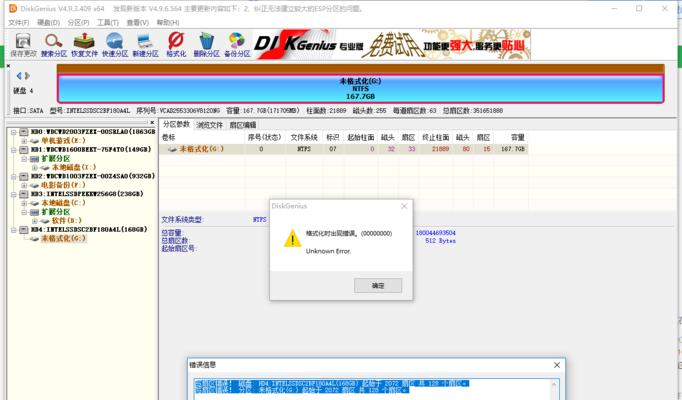Start 快速分区 quick partition
The image size is (682, 400).
[x=115, y=45]
